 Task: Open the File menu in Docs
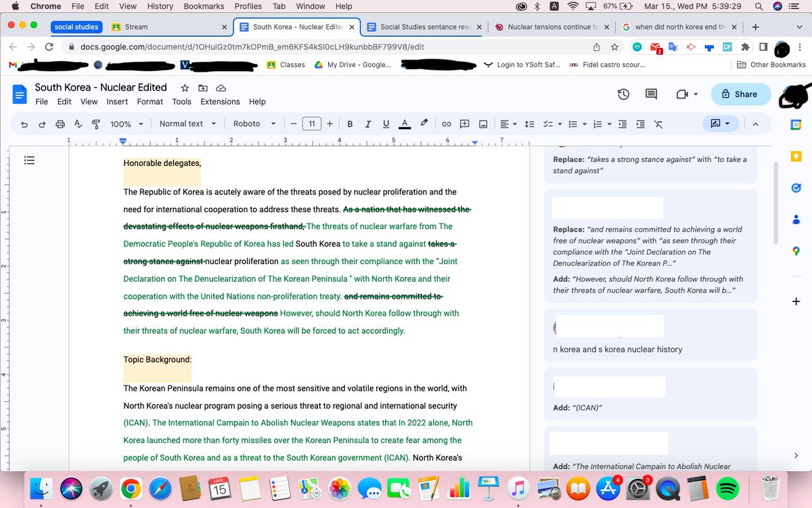[x=42, y=102]
